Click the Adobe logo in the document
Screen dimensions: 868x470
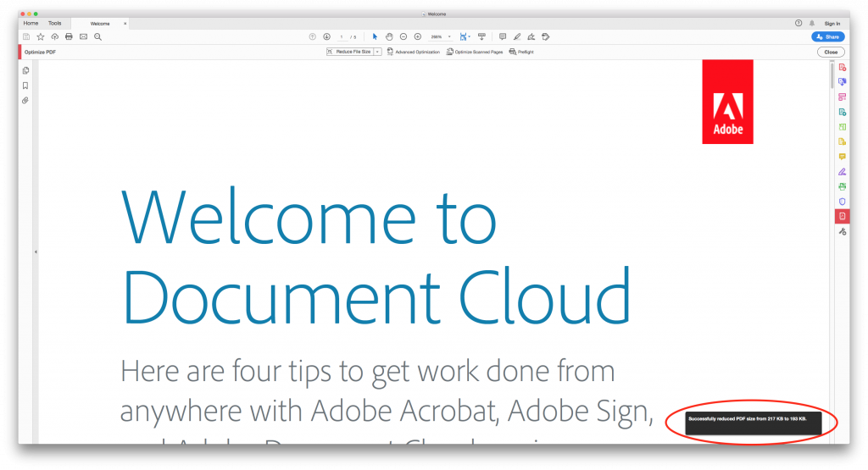coord(727,102)
